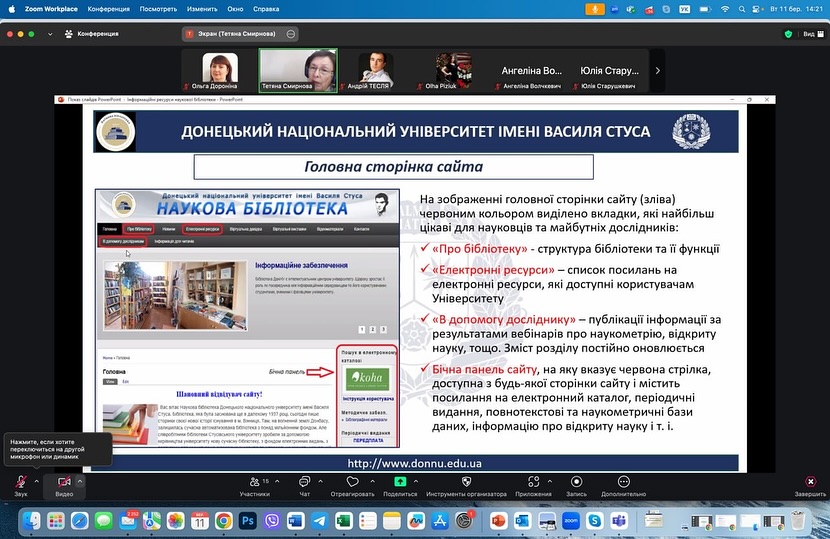Expand the arrow next to Отреагировать

tap(373, 481)
